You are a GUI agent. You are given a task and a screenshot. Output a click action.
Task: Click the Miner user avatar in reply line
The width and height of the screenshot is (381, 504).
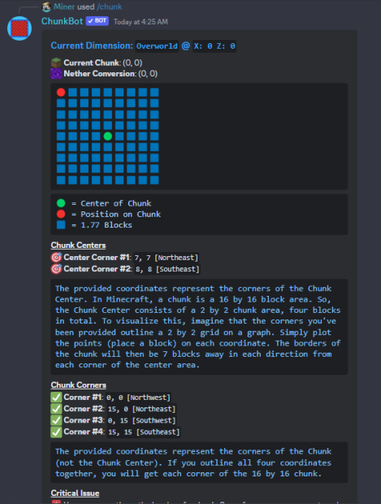point(47,7)
